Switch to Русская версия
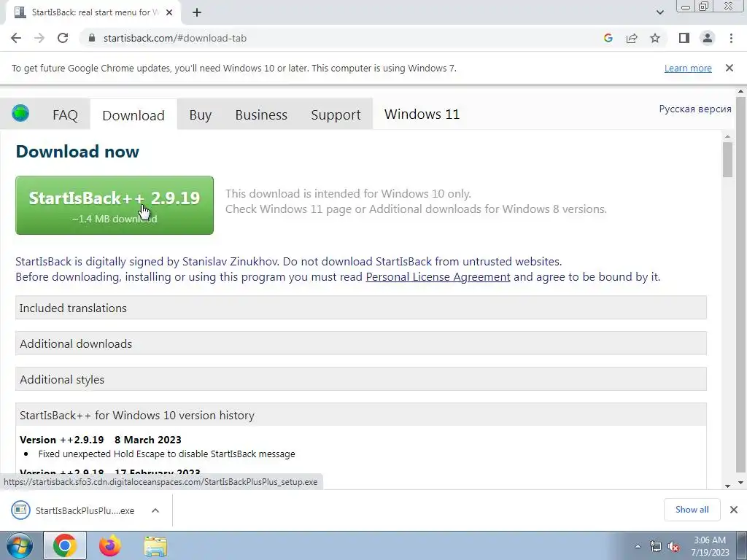 [695, 109]
